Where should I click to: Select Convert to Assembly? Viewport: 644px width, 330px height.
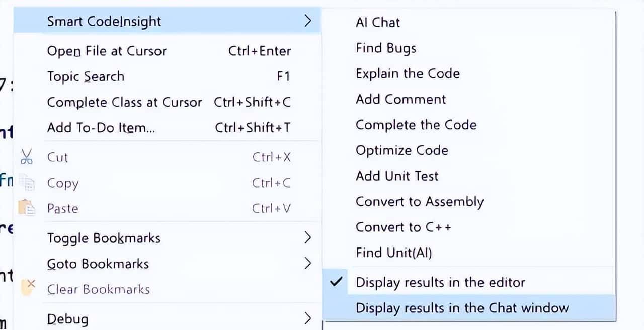420,201
